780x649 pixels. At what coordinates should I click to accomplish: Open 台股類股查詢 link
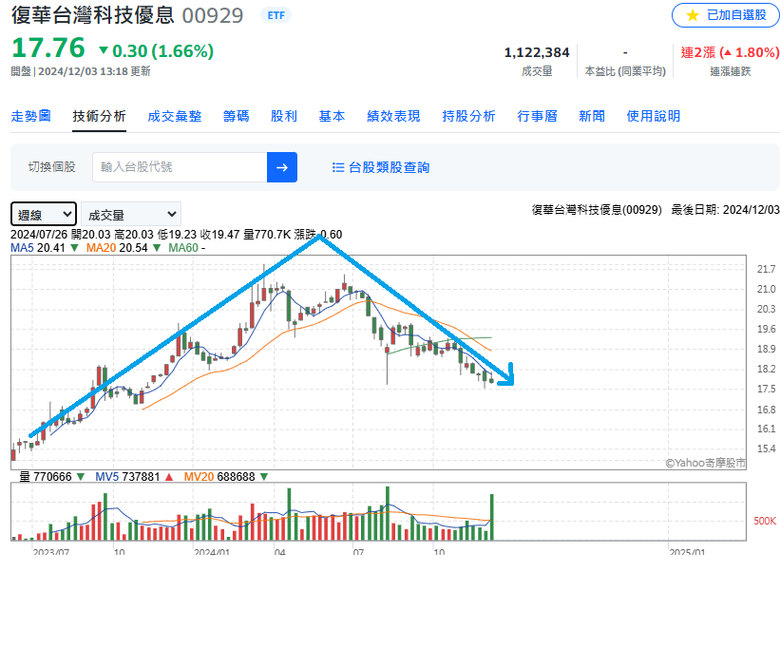point(389,168)
